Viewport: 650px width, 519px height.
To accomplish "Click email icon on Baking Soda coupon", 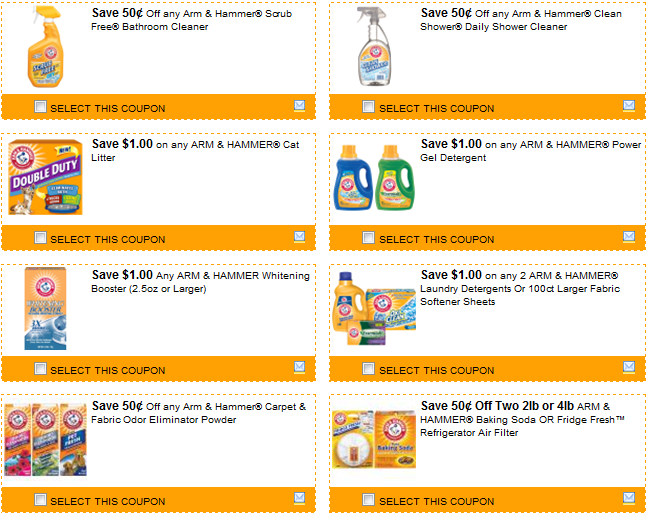I will pyautogui.click(x=628, y=498).
